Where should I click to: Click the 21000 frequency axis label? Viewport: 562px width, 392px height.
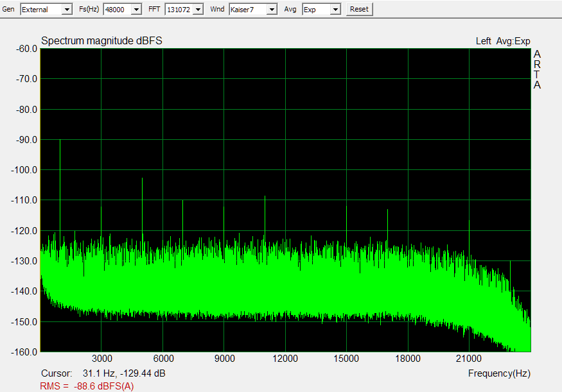point(469,359)
